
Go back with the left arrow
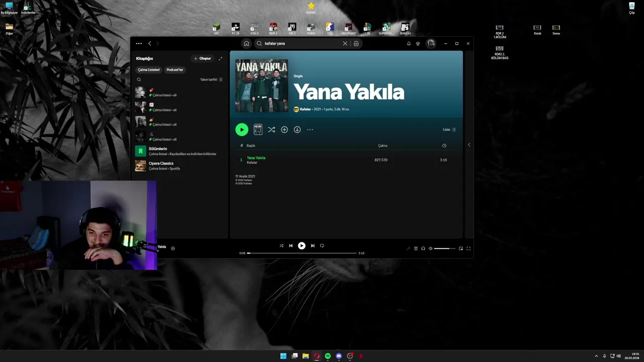click(x=149, y=43)
